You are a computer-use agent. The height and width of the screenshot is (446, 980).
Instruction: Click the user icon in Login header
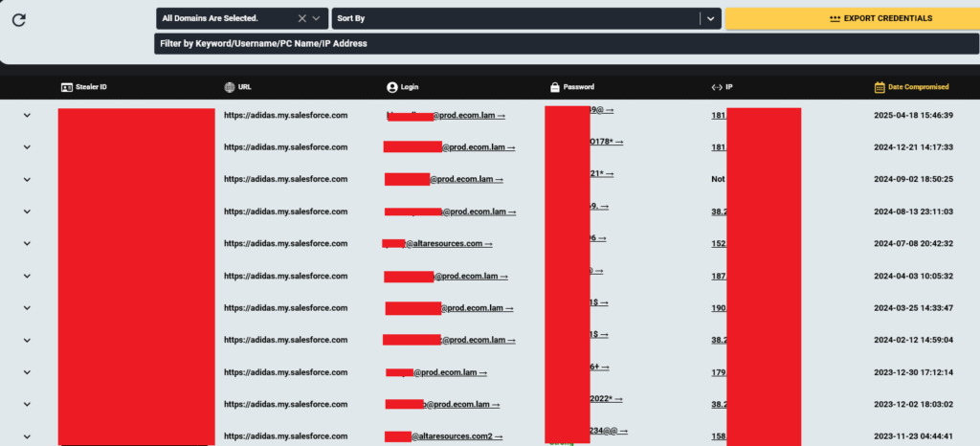click(x=391, y=87)
